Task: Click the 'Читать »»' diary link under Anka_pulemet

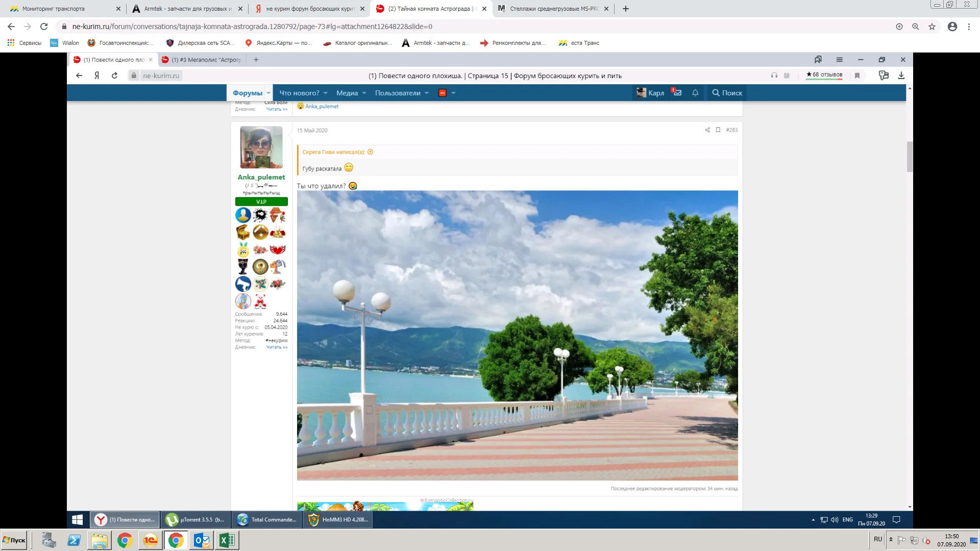Action: [x=276, y=346]
